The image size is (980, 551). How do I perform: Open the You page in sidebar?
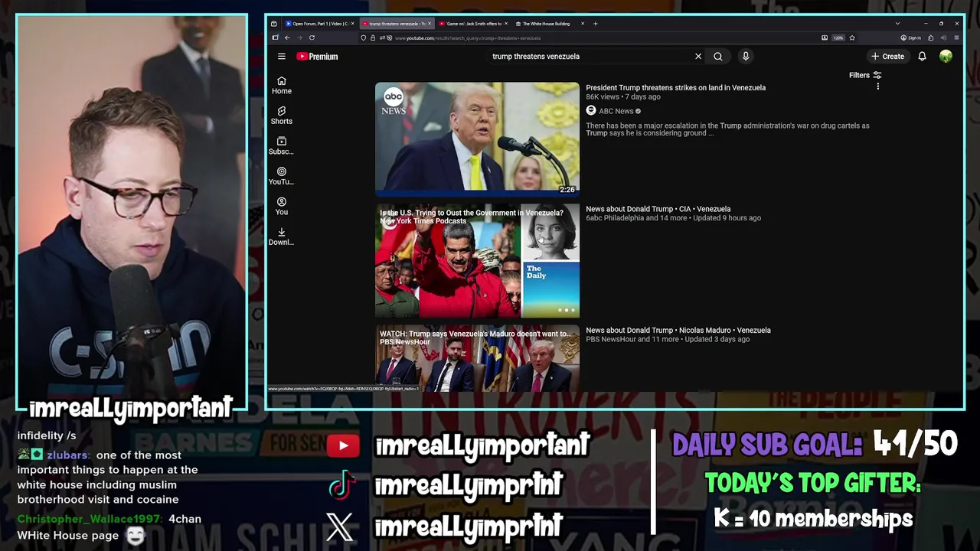[x=282, y=207]
